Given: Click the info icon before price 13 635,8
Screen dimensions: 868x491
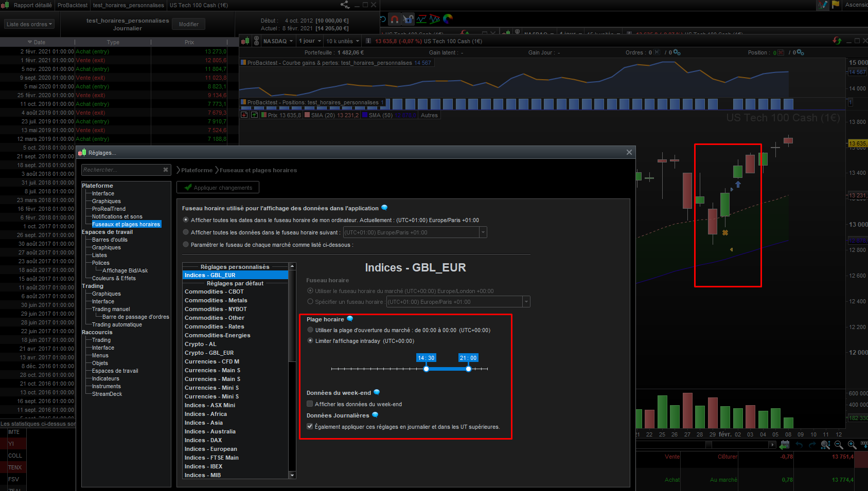Looking at the screenshot, I should click(x=368, y=41).
